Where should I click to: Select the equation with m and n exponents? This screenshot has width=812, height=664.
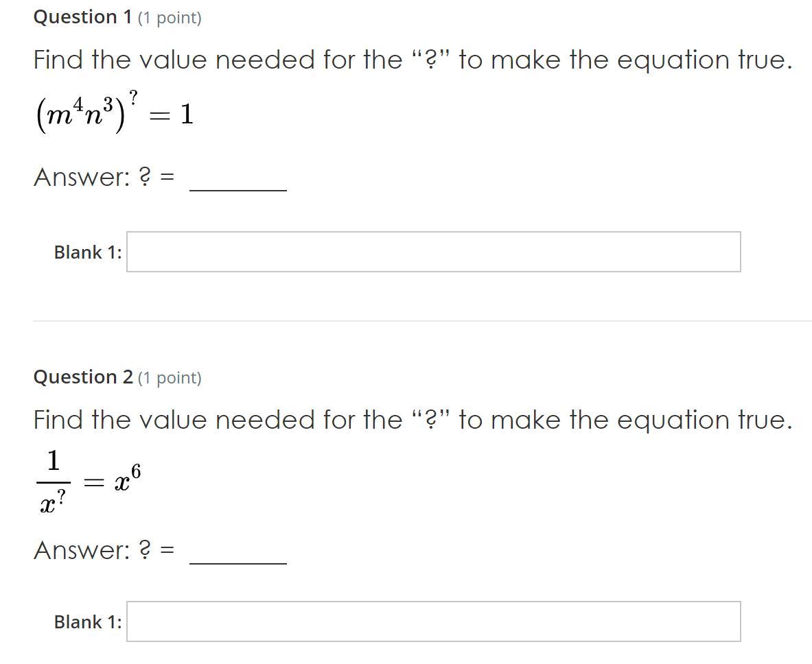(x=113, y=113)
